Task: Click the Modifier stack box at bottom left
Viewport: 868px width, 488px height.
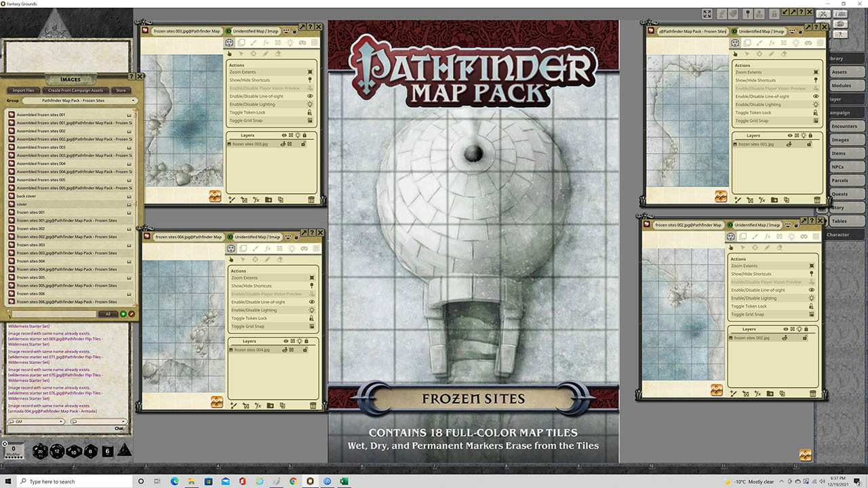Action: 15,450
